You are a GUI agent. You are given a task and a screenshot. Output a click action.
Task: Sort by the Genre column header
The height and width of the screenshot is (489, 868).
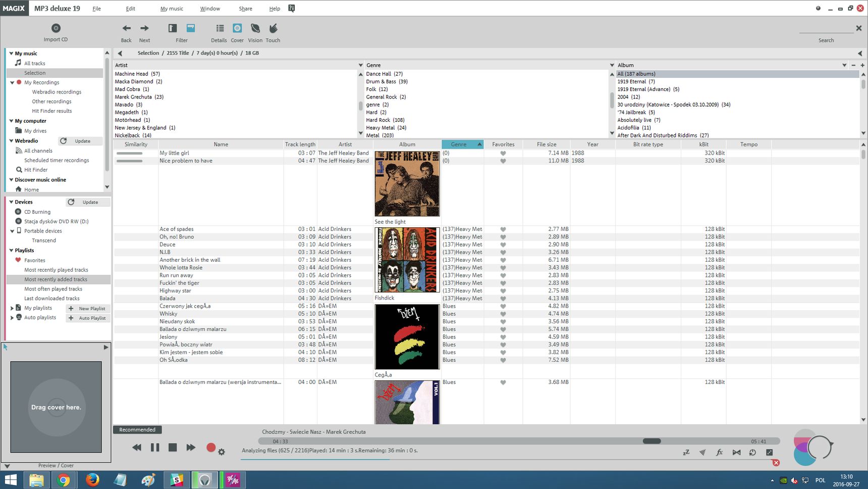(x=462, y=144)
